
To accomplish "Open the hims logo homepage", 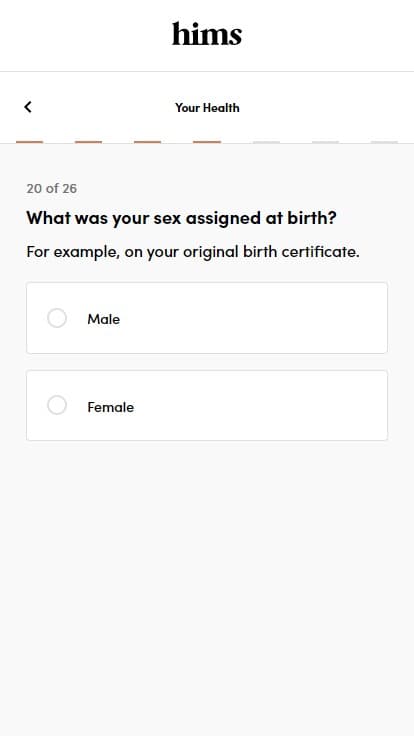I will click(207, 34).
